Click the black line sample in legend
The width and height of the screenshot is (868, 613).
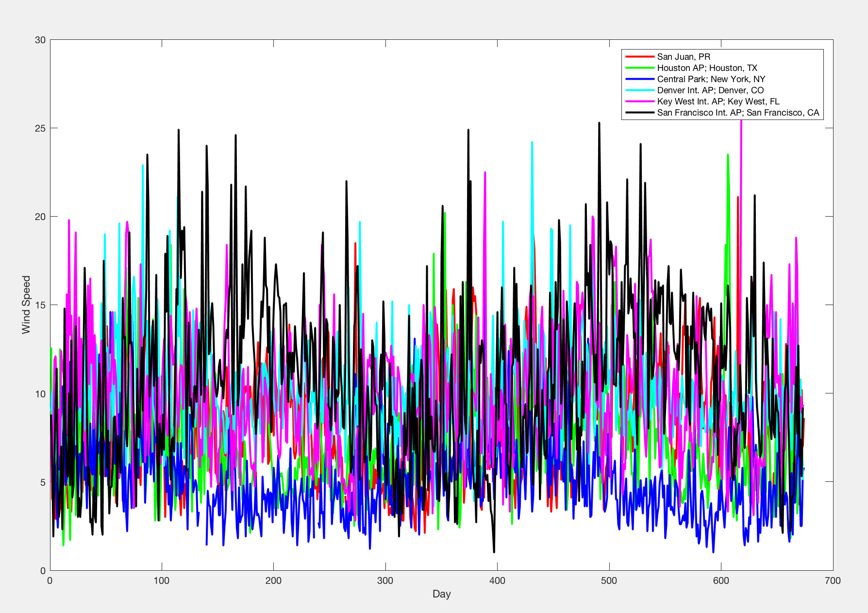[x=640, y=113]
